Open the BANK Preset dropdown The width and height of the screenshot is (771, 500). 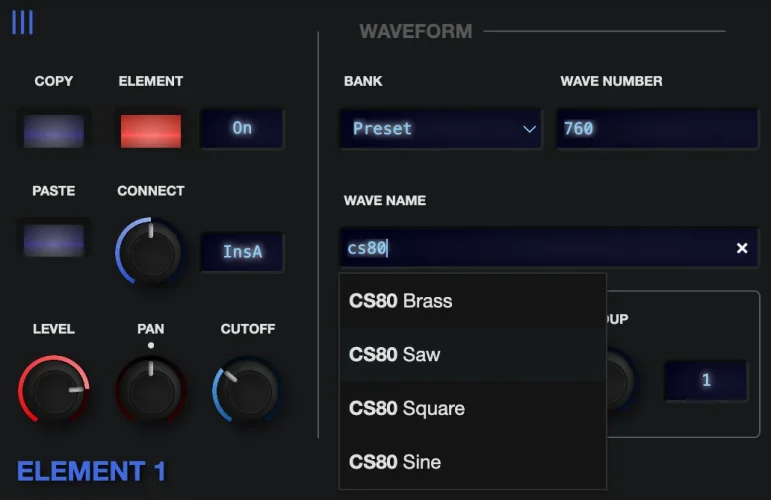(x=441, y=129)
